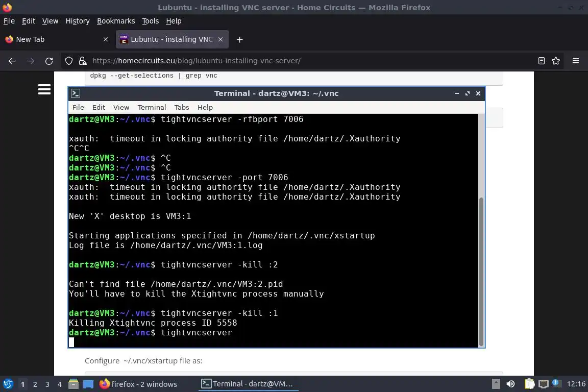This screenshot has height=392, width=588.
Task: Click the removable media eject tray icon
Action: pyautogui.click(x=496, y=384)
